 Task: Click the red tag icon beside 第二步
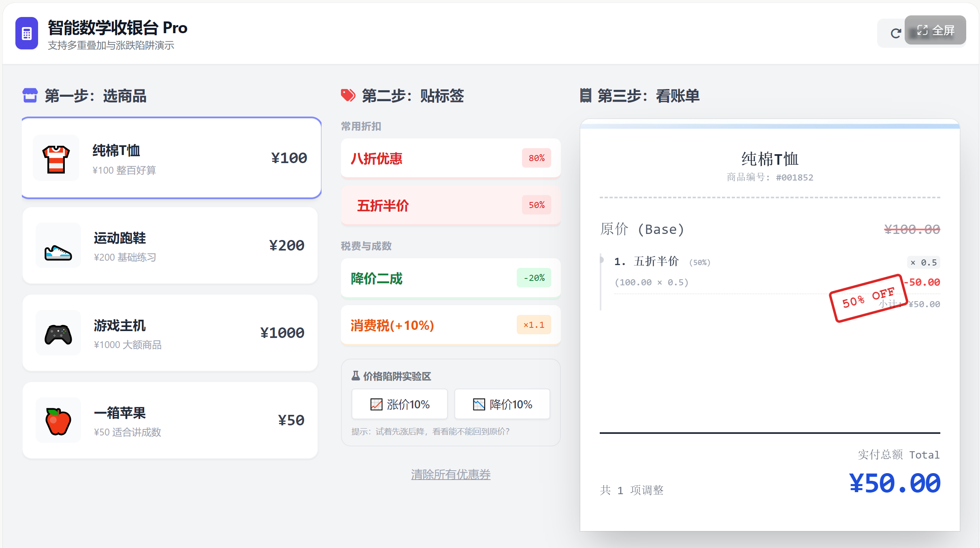pyautogui.click(x=347, y=96)
